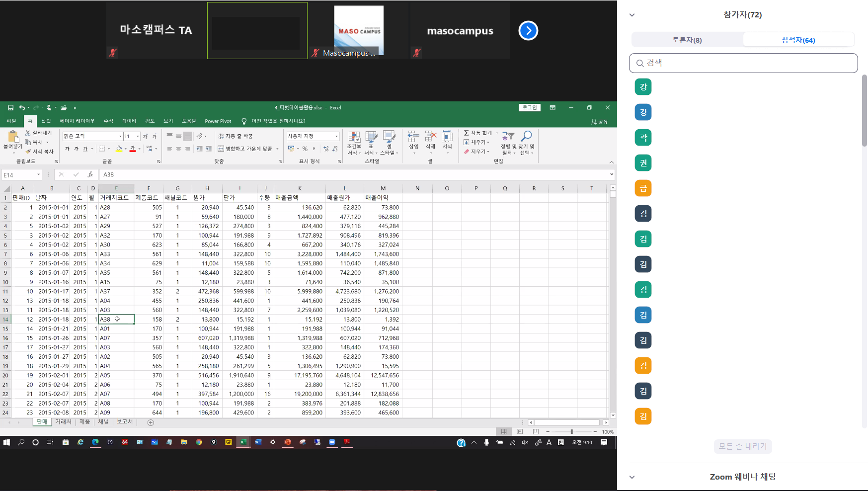This screenshot has height=491, width=868.
Task: Collapse the participants (참가자) panel chevron
Action: point(632,15)
